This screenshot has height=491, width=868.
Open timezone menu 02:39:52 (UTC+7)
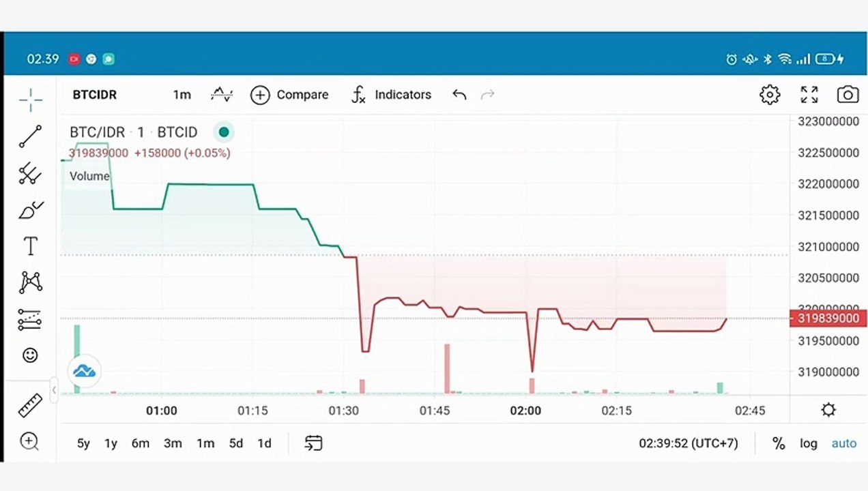(x=689, y=443)
